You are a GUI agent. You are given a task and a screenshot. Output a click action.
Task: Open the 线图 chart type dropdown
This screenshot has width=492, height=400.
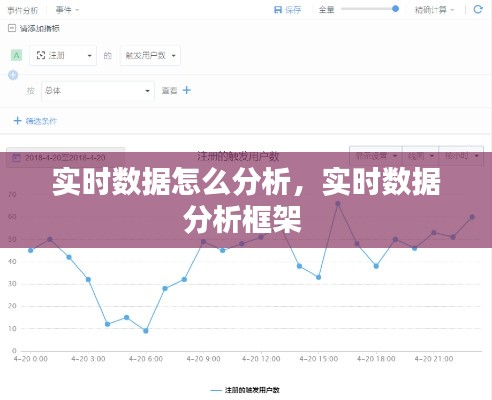click(421, 156)
